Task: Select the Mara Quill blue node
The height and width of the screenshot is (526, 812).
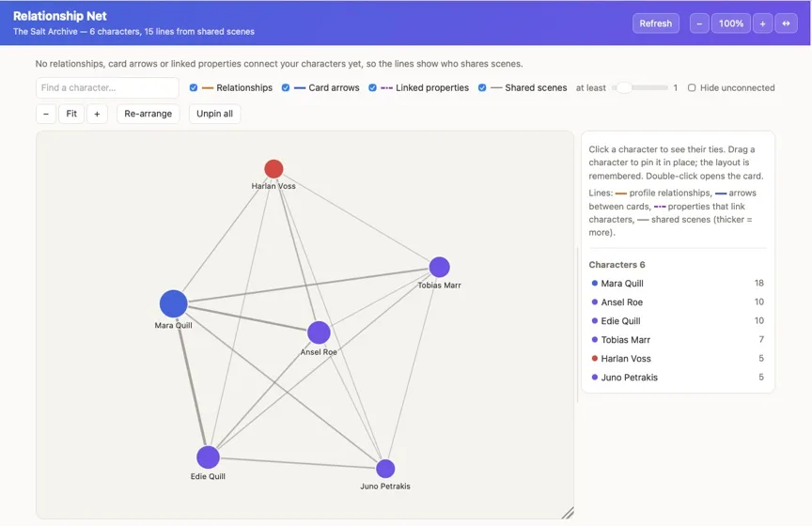Action: coord(174,303)
